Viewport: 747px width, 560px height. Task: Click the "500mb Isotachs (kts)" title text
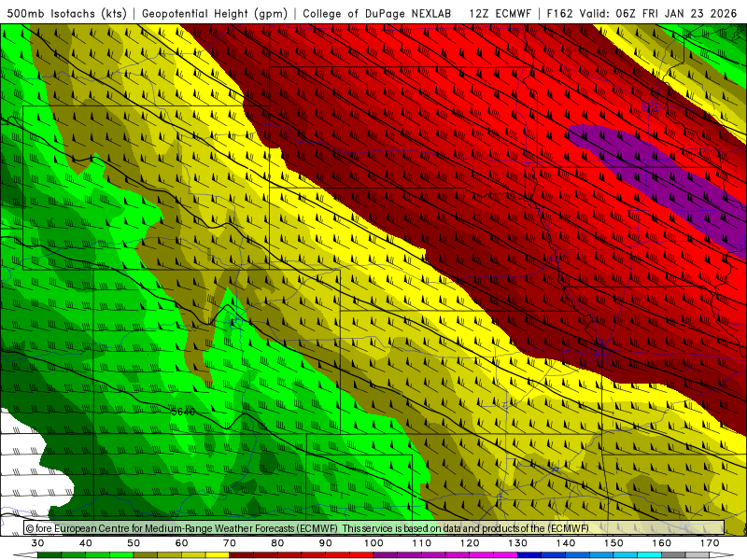[67, 13]
